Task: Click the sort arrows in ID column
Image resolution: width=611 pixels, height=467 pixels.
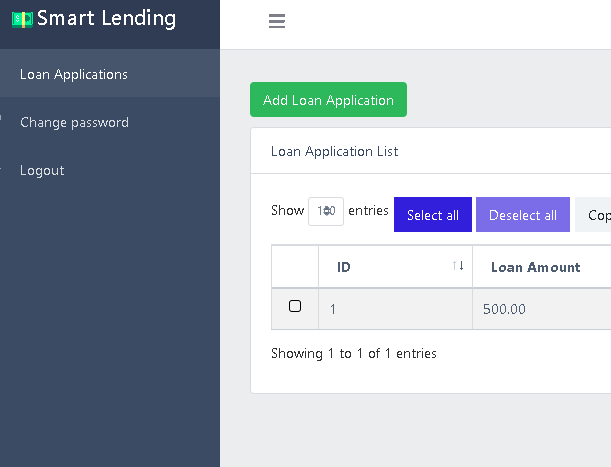Action: [x=458, y=266]
